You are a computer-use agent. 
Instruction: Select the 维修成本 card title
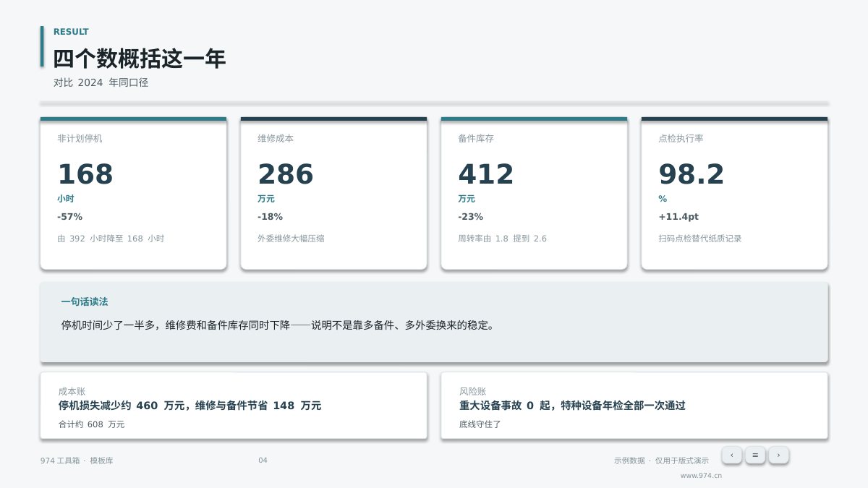pos(276,138)
